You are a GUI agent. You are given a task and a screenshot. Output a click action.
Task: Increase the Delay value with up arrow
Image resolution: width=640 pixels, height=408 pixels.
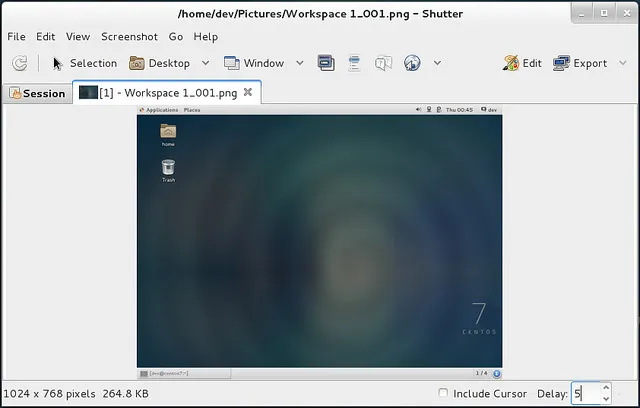tap(606, 388)
